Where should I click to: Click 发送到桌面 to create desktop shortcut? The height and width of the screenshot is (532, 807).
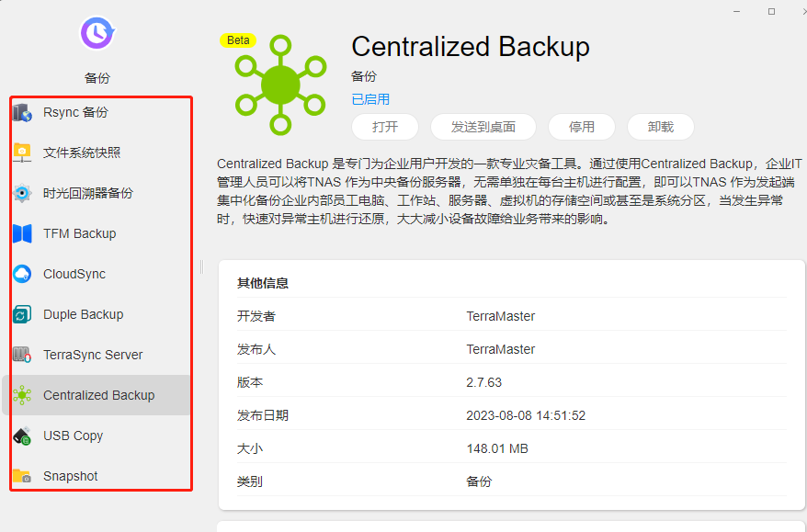tap(483, 127)
